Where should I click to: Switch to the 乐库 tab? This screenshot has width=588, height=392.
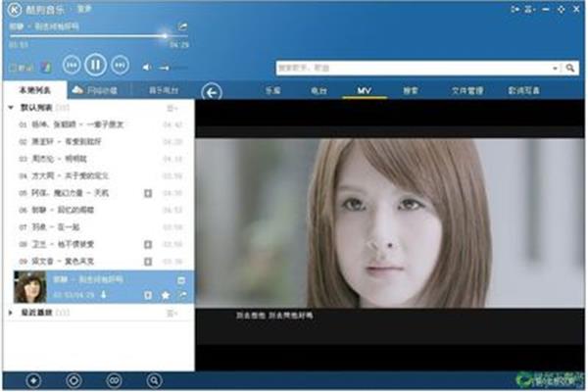click(273, 90)
